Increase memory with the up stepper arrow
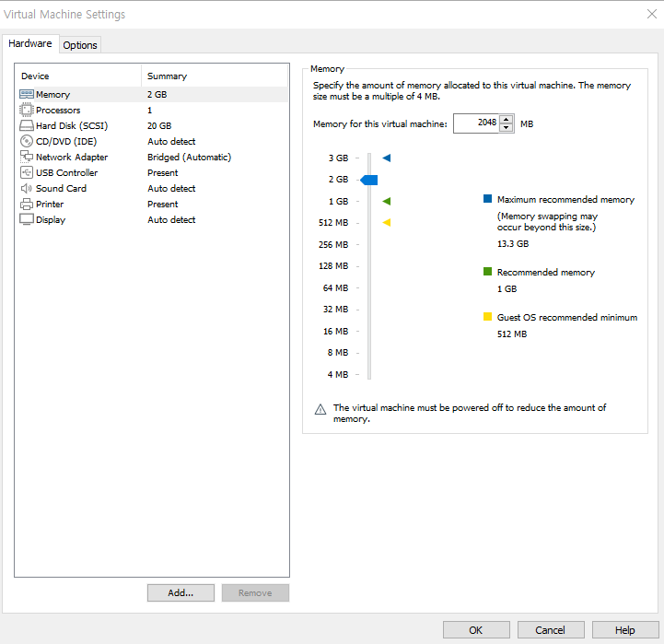Image resolution: width=664 pixels, height=644 pixels. coord(506,120)
